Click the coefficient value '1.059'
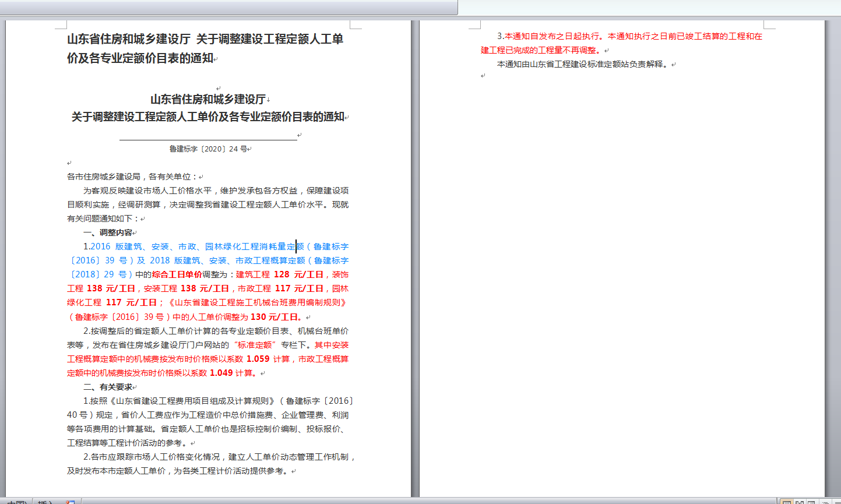 (x=258, y=359)
